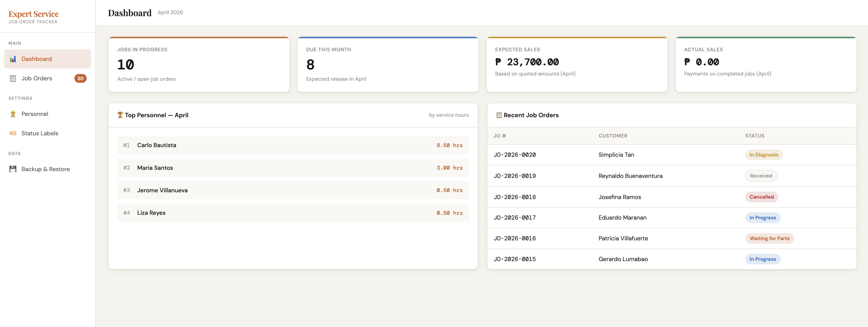The image size is (868, 327).
Task: Click the Waiting for Parts status badge
Action: coord(769,238)
